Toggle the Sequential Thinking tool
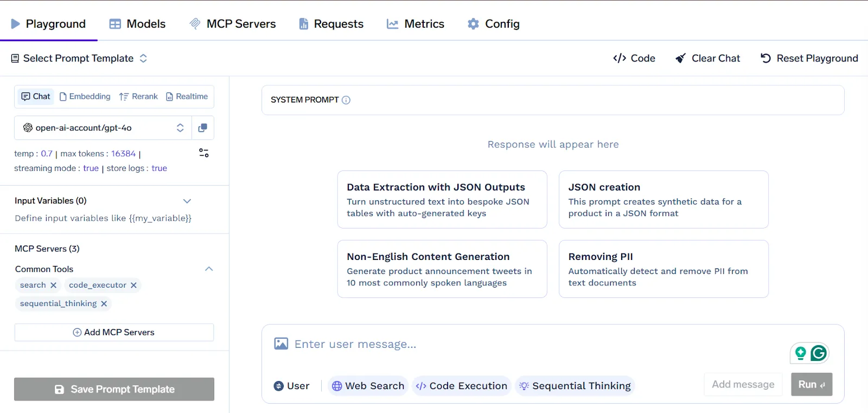Viewport: 868px width, 413px height. coord(575,386)
